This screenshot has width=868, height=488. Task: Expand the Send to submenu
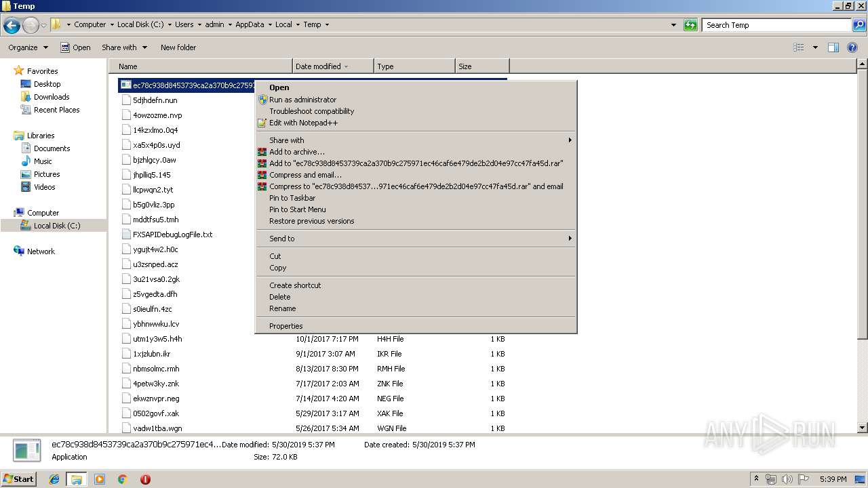coord(416,239)
